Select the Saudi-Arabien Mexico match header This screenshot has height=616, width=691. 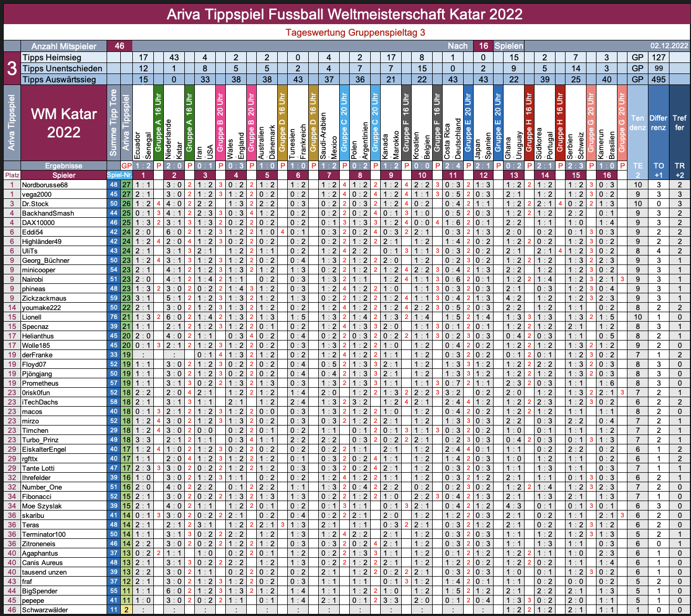[328, 123]
